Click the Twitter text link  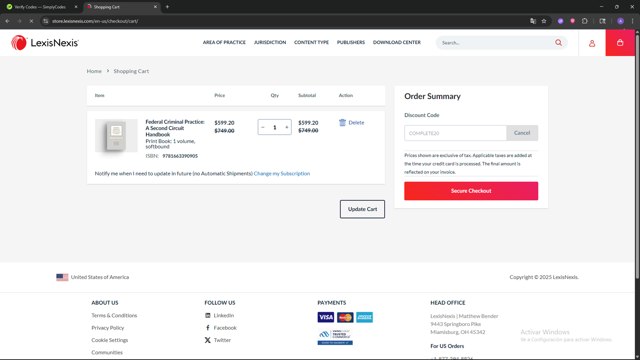tap(222, 340)
